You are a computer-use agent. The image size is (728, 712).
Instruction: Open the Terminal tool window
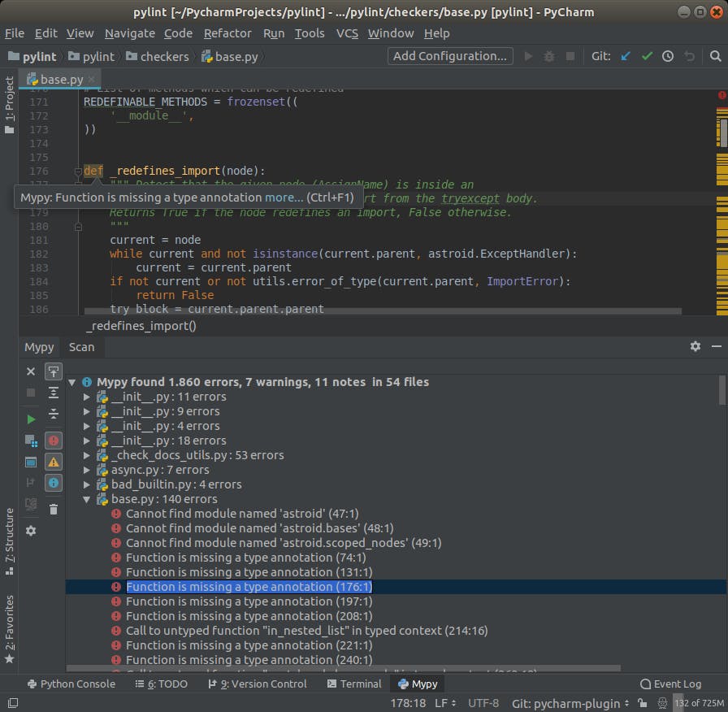(x=355, y=684)
